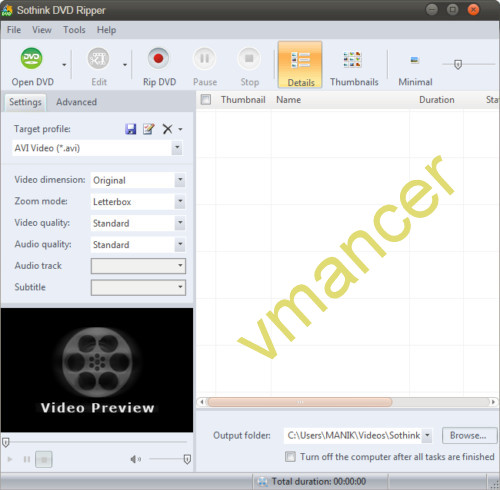This screenshot has height=490, width=500.
Task: Switch to Details view
Action: pos(300,65)
